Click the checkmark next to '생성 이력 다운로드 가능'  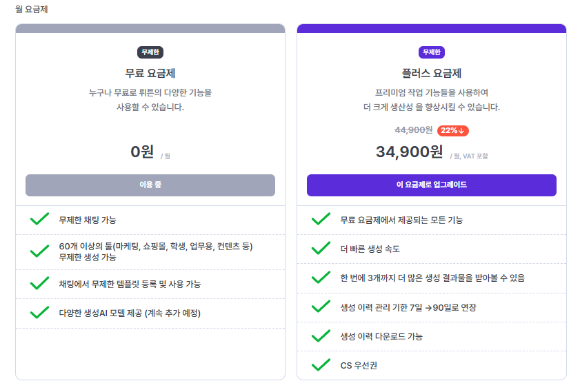[321, 336]
